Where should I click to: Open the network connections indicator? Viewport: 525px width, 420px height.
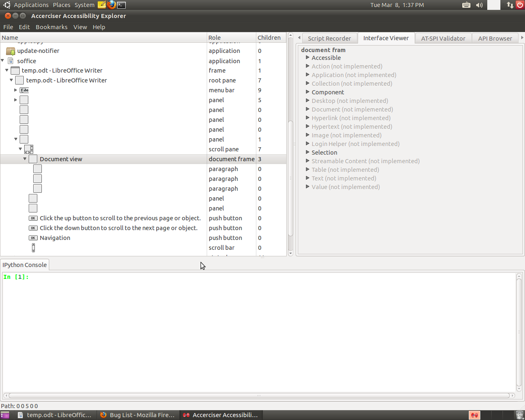point(510,5)
